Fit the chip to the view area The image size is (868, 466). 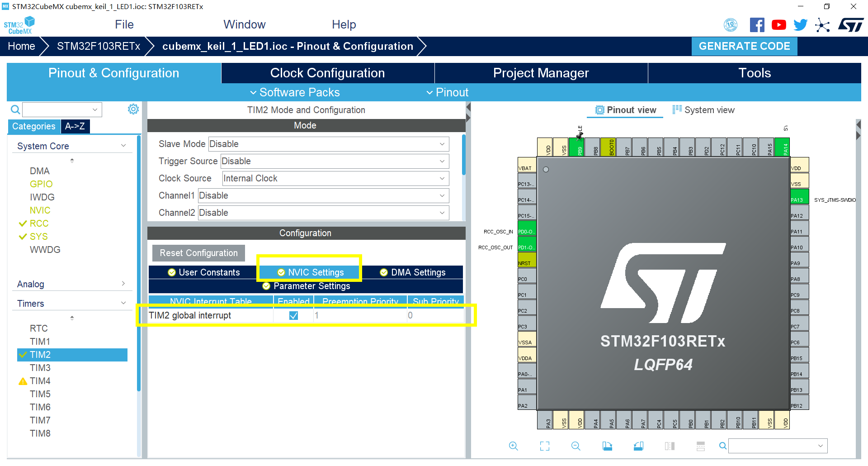click(x=545, y=446)
